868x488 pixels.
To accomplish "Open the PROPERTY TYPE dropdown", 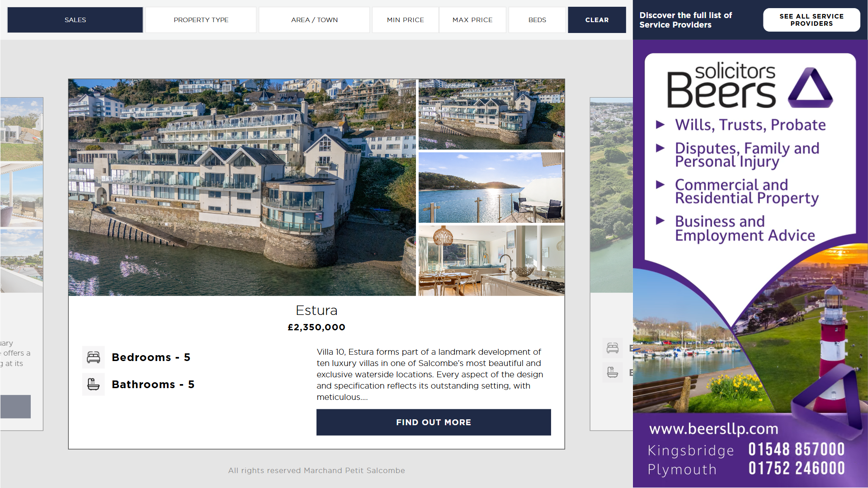I will pos(201,20).
